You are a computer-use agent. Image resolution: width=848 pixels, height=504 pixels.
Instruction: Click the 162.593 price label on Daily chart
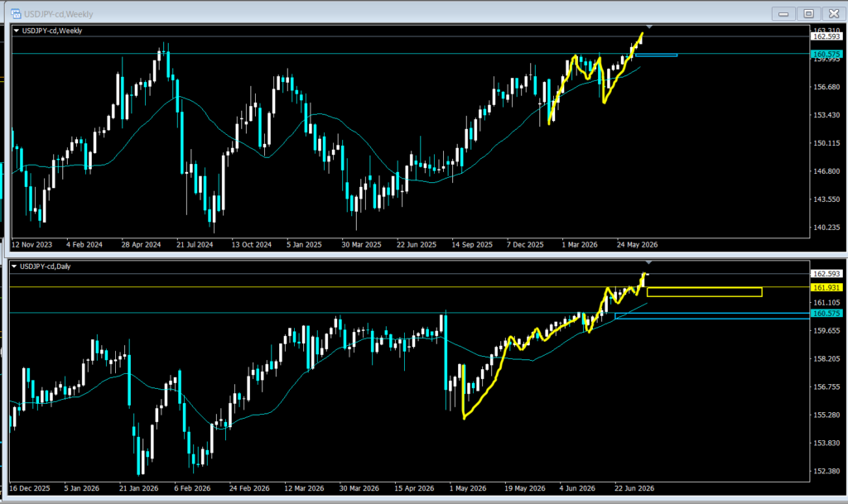tap(826, 274)
